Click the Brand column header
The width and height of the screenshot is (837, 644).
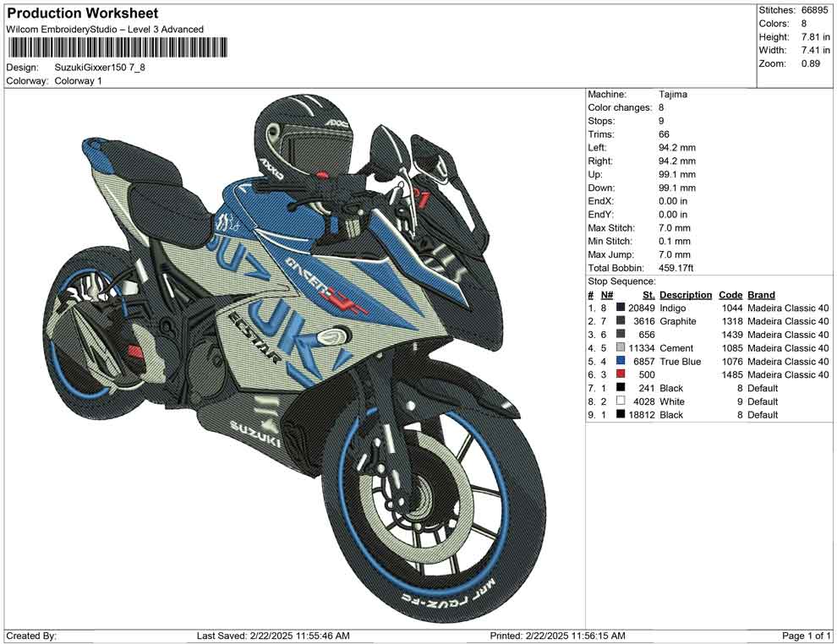point(761,294)
